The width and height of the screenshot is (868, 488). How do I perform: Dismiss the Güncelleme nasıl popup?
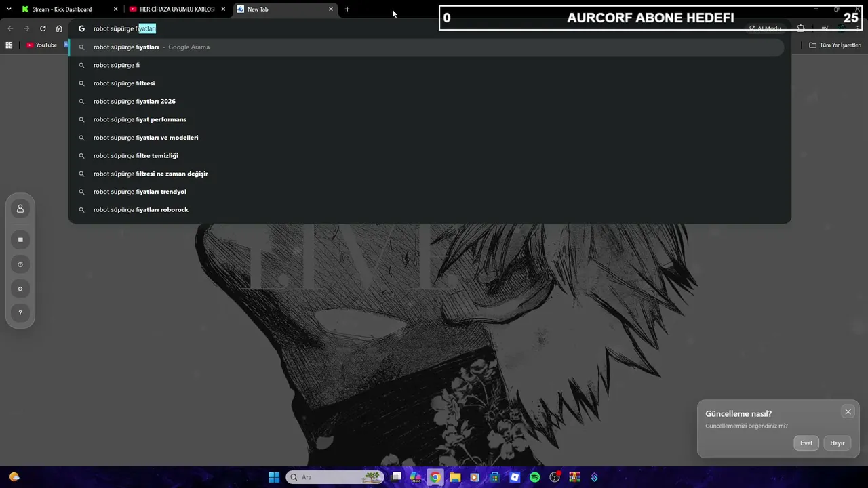coord(848,412)
